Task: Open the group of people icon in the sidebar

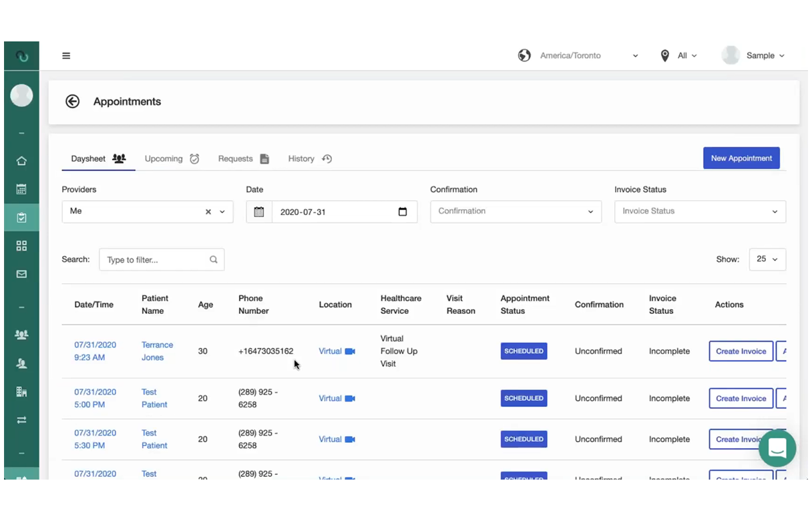Action: (x=21, y=335)
